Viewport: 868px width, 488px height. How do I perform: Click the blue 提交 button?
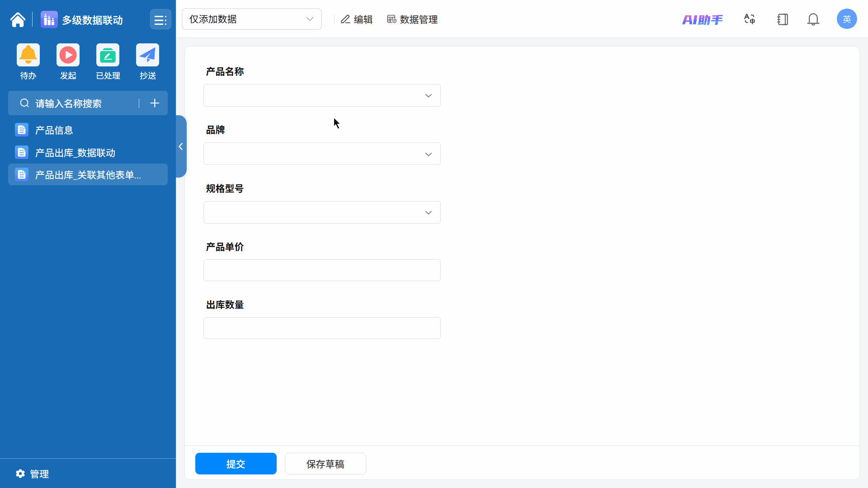click(x=236, y=464)
